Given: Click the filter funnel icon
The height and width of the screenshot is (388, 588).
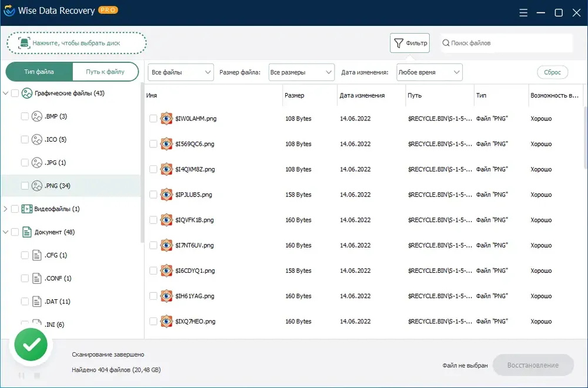Looking at the screenshot, I should [x=399, y=43].
